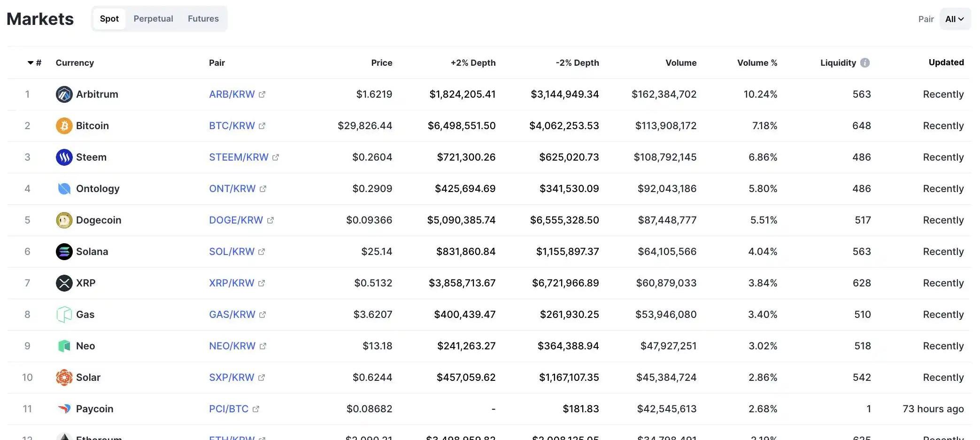Click the Solana logo icon

click(x=64, y=252)
